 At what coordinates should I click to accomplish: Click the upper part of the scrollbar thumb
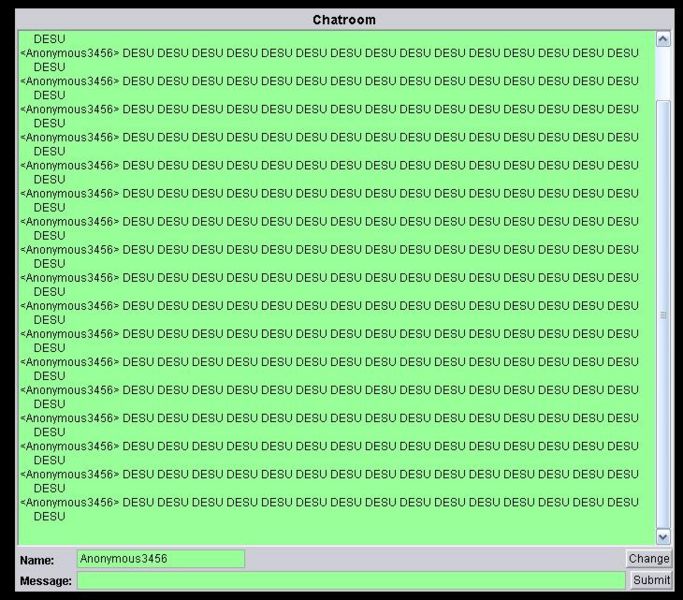[x=663, y=150]
